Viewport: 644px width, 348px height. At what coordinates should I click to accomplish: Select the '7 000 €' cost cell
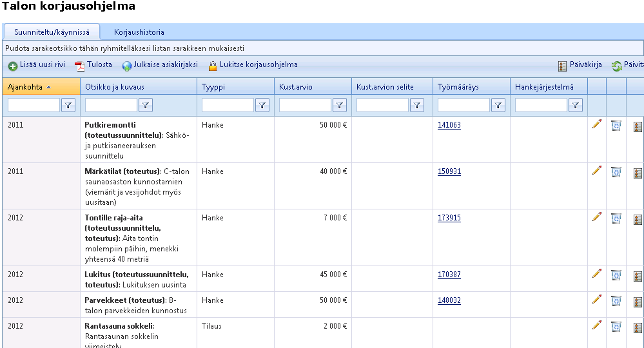[x=313, y=238]
